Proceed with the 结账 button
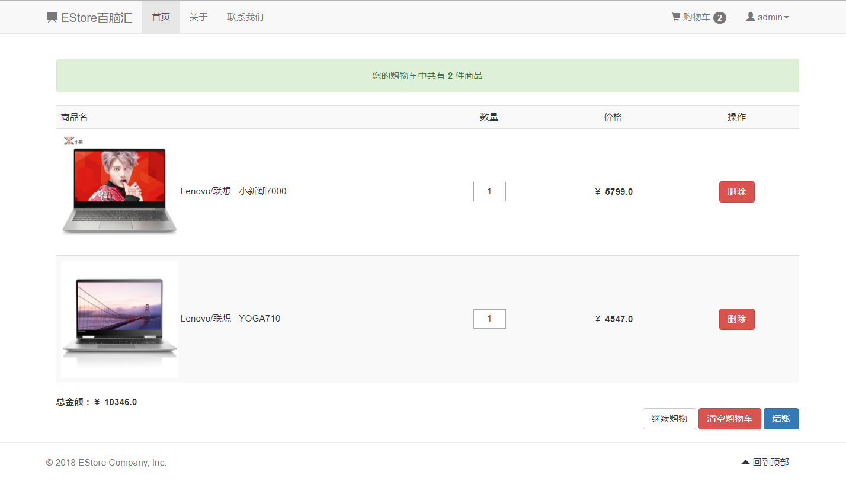Screen dimensions: 846x504 click(781, 419)
